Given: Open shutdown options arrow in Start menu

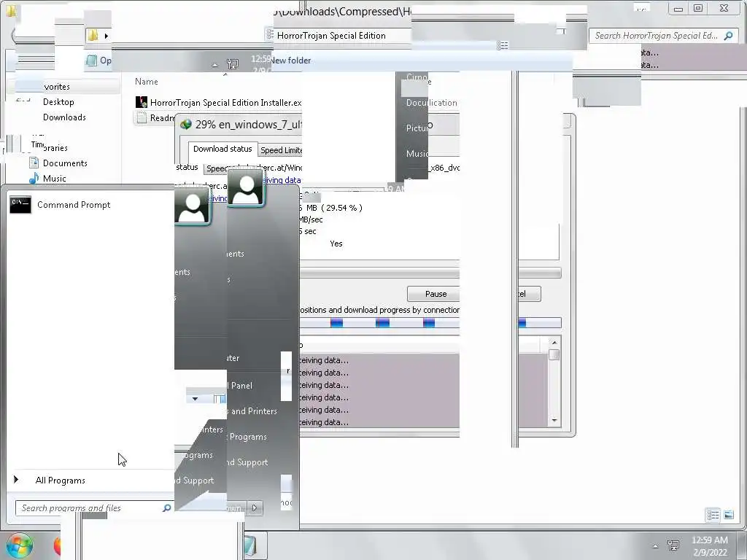Looking at the screenshot, I should coord(255,507).
